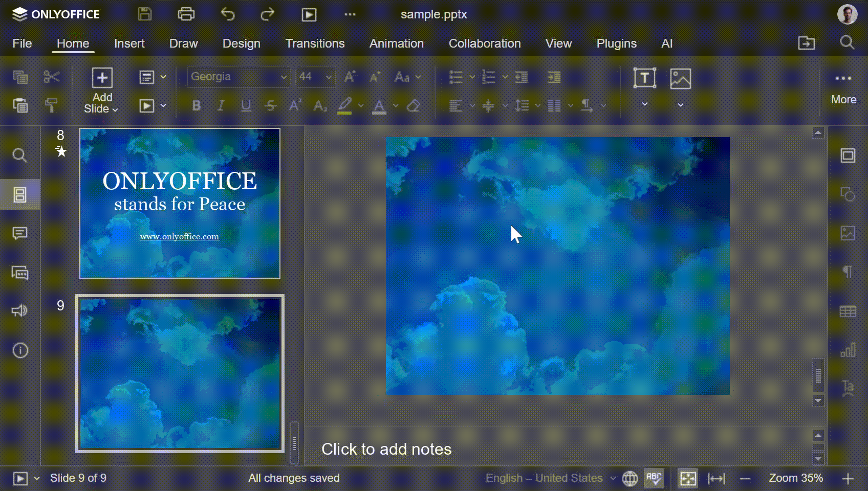This screenshot has height=491, width=868.
Task: Zoom in with the plus button
Action: click(848, 479)
